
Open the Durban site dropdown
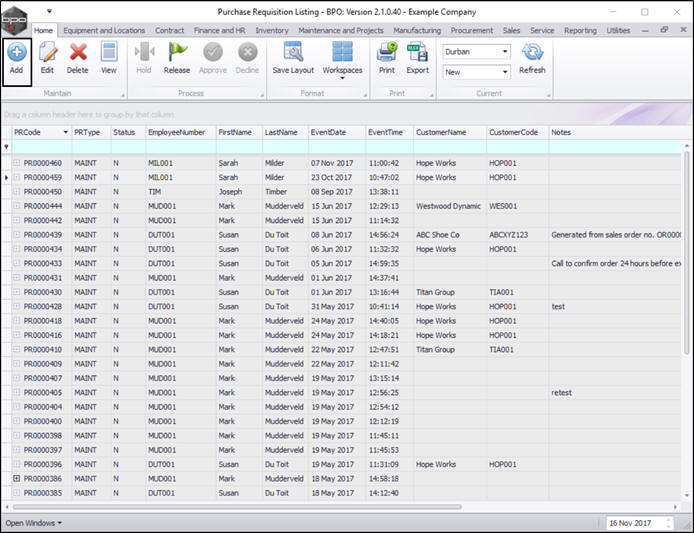pyautogui.click(x=504, y=51)
